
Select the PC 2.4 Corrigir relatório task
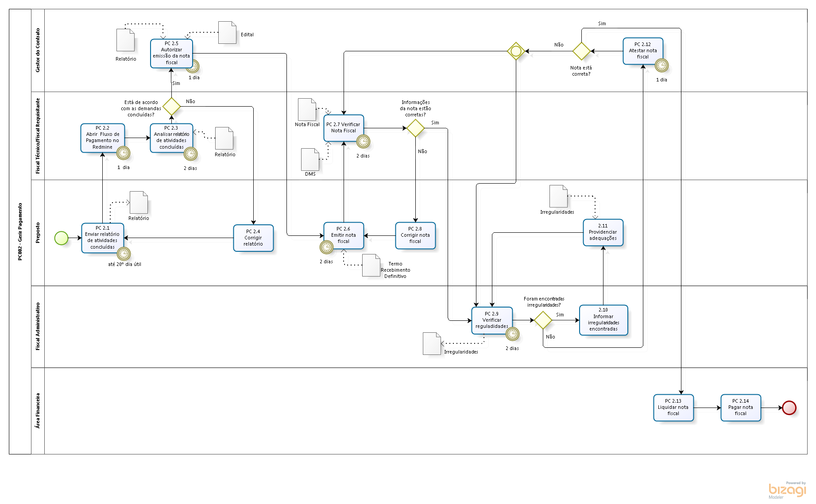[253, 238]
